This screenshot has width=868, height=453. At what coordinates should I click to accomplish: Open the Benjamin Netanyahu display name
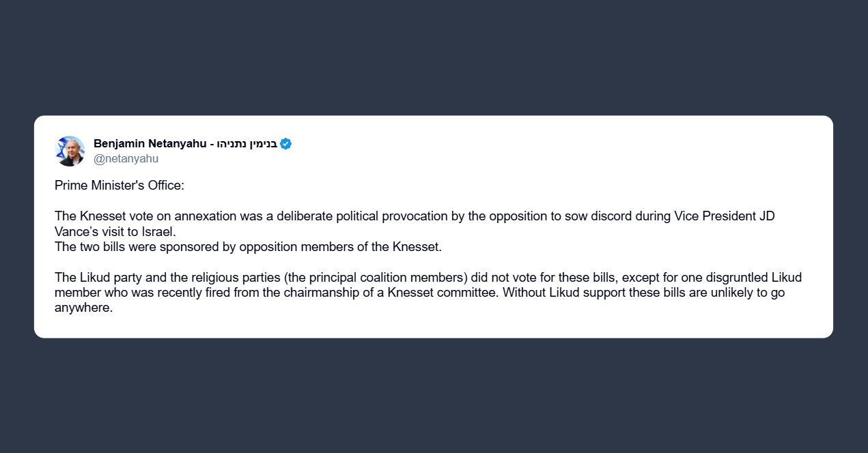[x=149, y=144]
